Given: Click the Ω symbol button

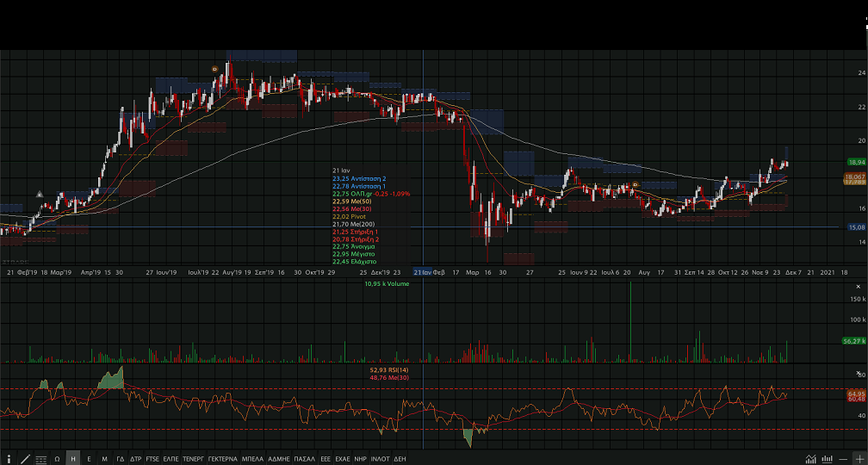Looking at the screenshot, I should [57, 459].
